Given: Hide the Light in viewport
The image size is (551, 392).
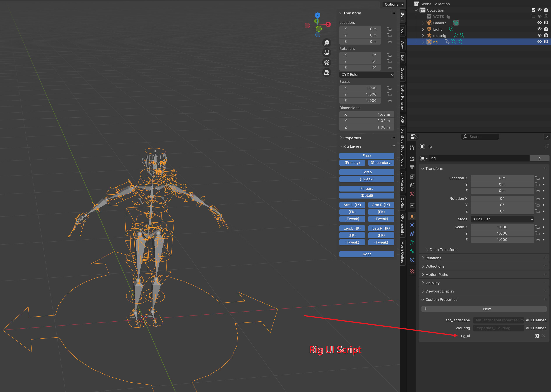Looking at the screenshot, I should [x=539, y=29].
